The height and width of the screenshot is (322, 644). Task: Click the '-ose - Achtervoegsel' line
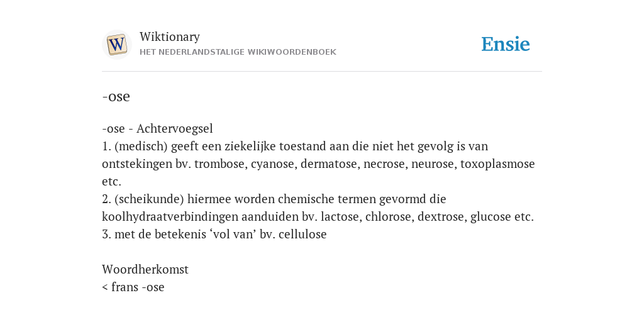coord(157,128)
